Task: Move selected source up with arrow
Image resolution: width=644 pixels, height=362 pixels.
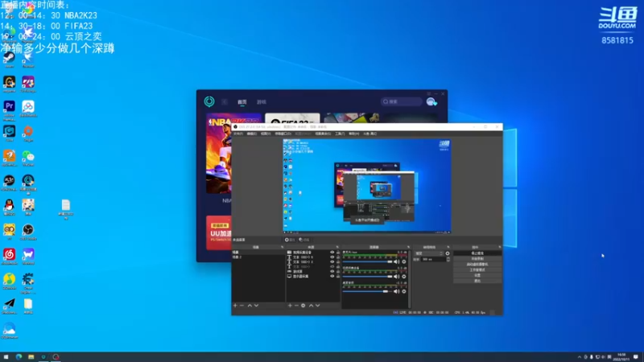Action: [312, 306]
